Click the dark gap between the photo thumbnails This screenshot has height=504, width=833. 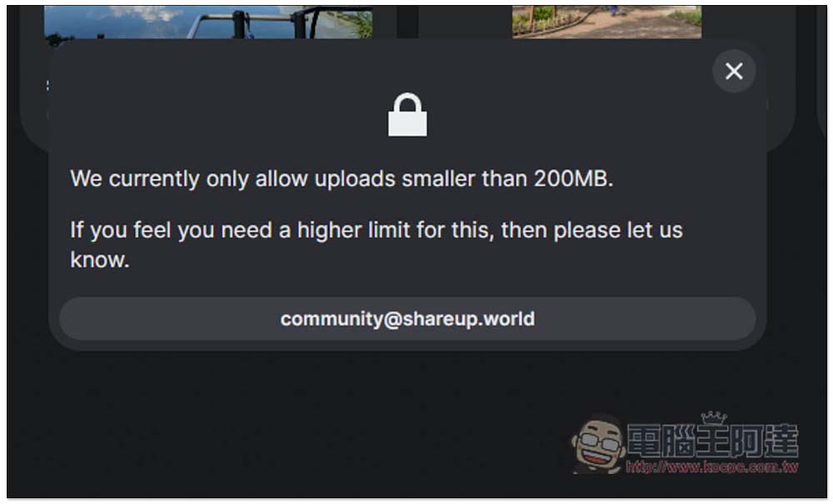tap(407, 22)
